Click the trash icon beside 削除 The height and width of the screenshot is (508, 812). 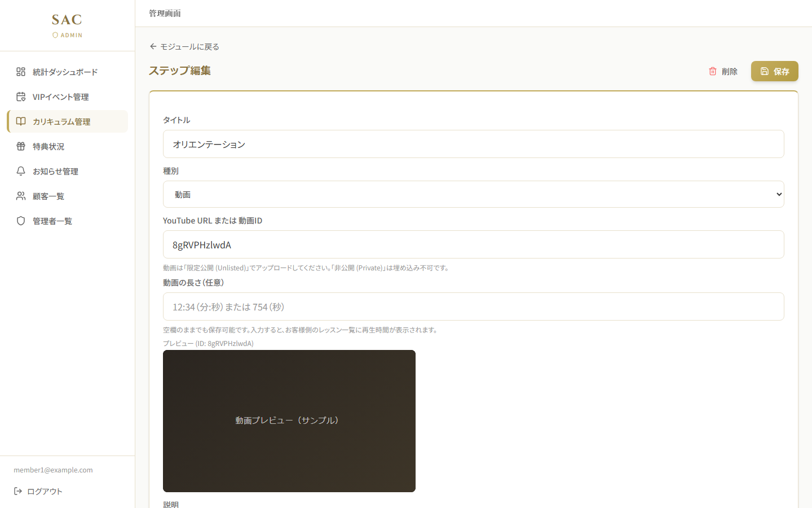713,71
